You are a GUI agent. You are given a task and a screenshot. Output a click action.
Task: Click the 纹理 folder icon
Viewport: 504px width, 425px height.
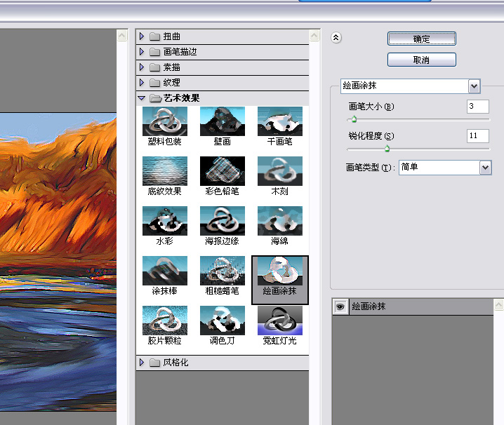(154, 83)
